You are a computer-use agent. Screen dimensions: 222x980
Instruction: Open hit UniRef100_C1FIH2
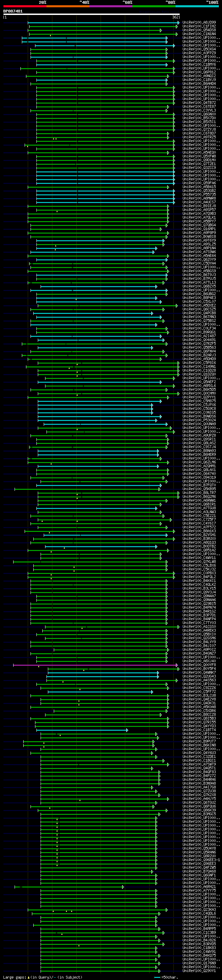pyautogui.click(x=199, y=26)
